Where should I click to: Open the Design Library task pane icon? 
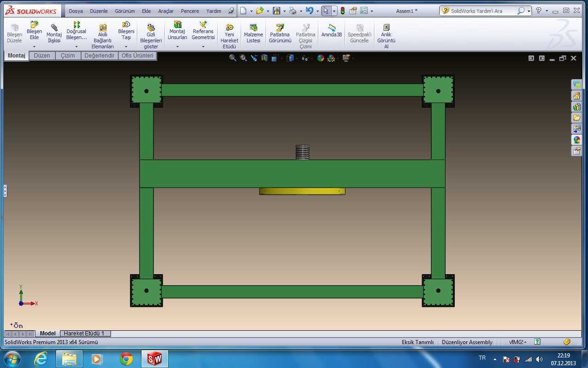coord(577,107)
